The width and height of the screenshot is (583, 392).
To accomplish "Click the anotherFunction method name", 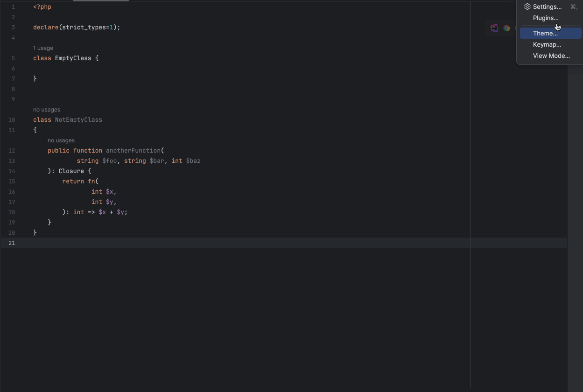I will 133,151.
